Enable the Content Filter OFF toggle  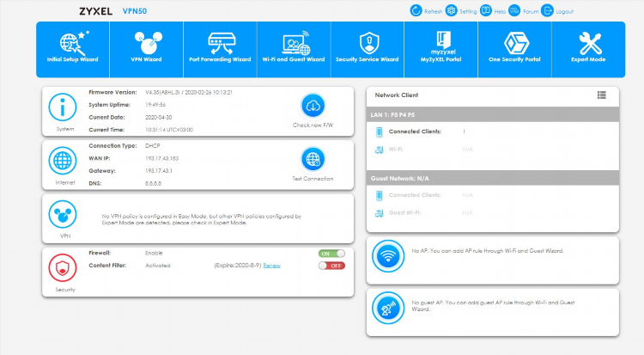pyautogui.click(x=331, y=266)
